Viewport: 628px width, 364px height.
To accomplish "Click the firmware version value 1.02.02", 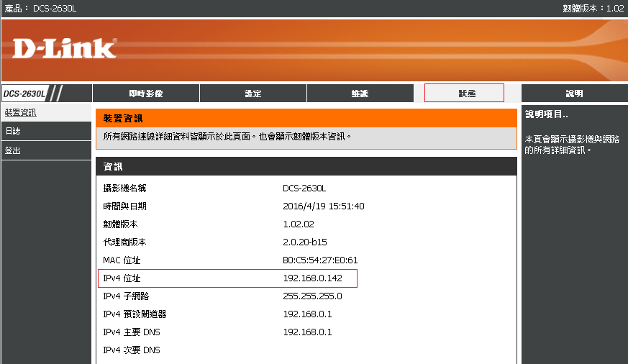I will click(298, 224).
